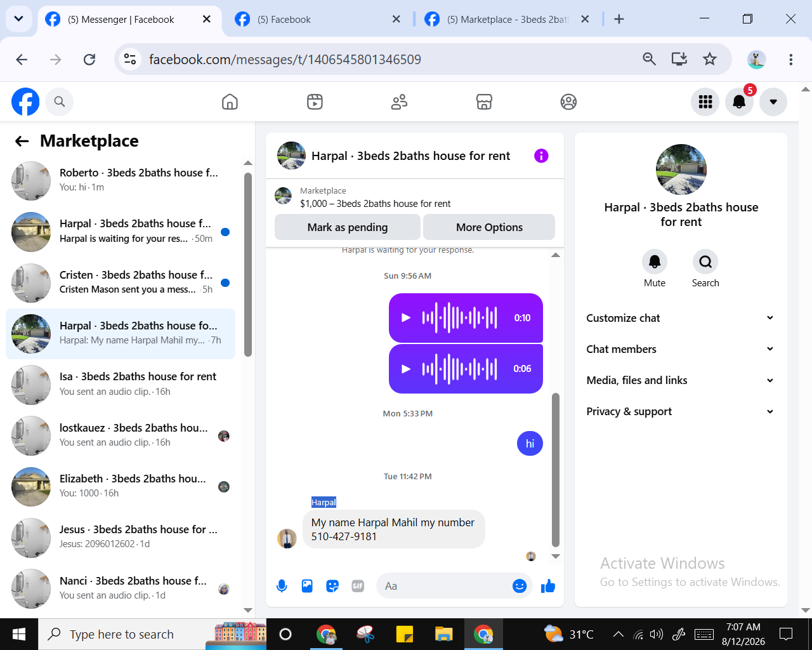812x650 pixels.
Task: Attach a photo using the image icon
Action: coord(307,586)
